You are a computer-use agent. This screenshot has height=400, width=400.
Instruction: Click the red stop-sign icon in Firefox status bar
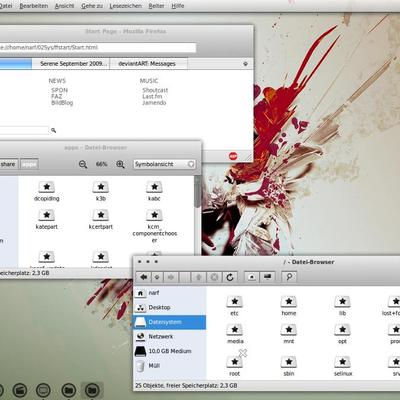[x=233, y=156]
